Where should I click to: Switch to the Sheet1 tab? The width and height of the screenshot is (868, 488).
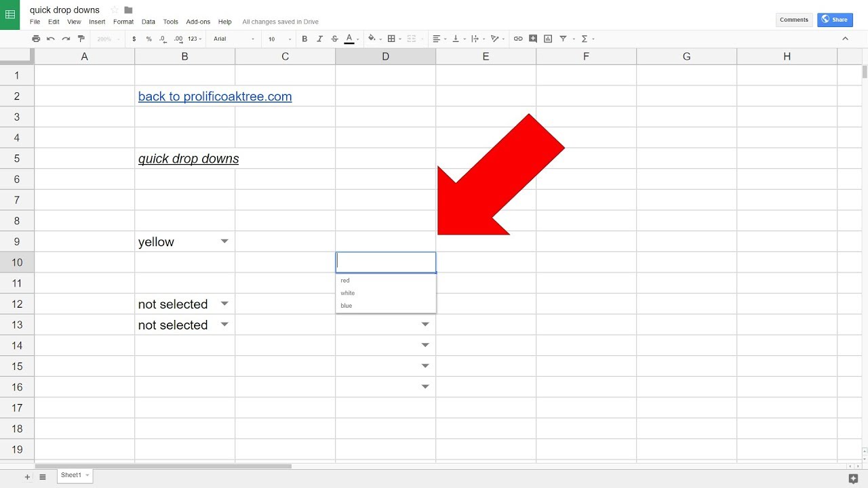71,475
